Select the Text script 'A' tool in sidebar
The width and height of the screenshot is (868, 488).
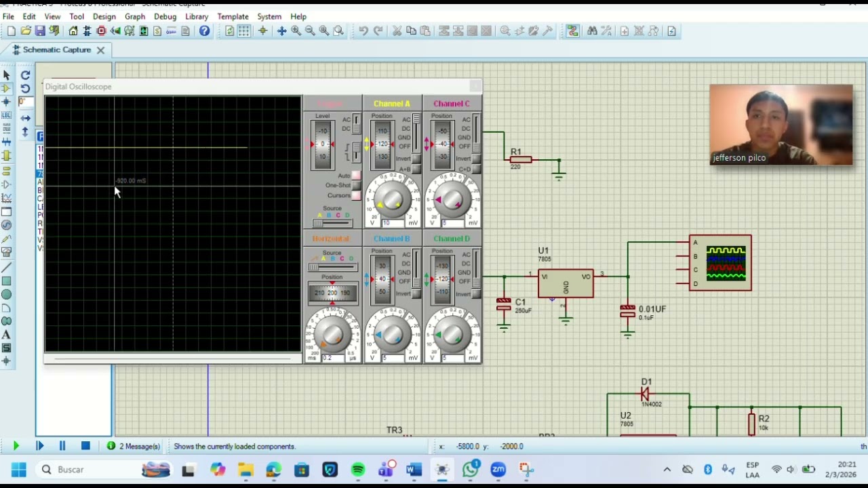point(6,335)
